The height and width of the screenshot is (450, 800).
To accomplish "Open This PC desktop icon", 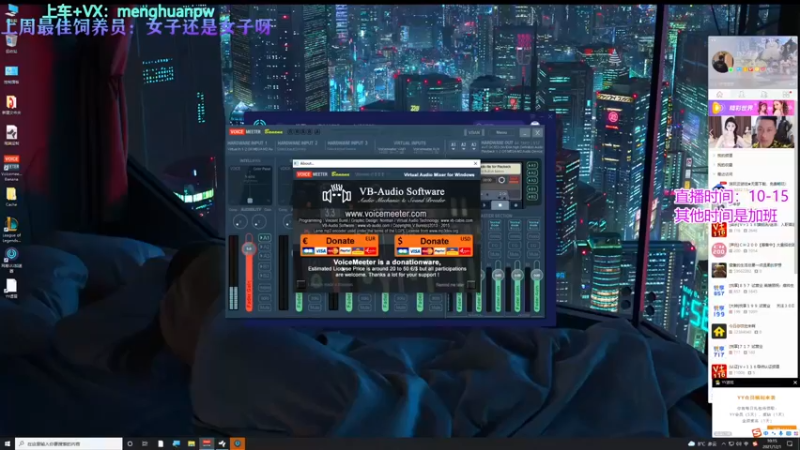I will click(11, 11).
